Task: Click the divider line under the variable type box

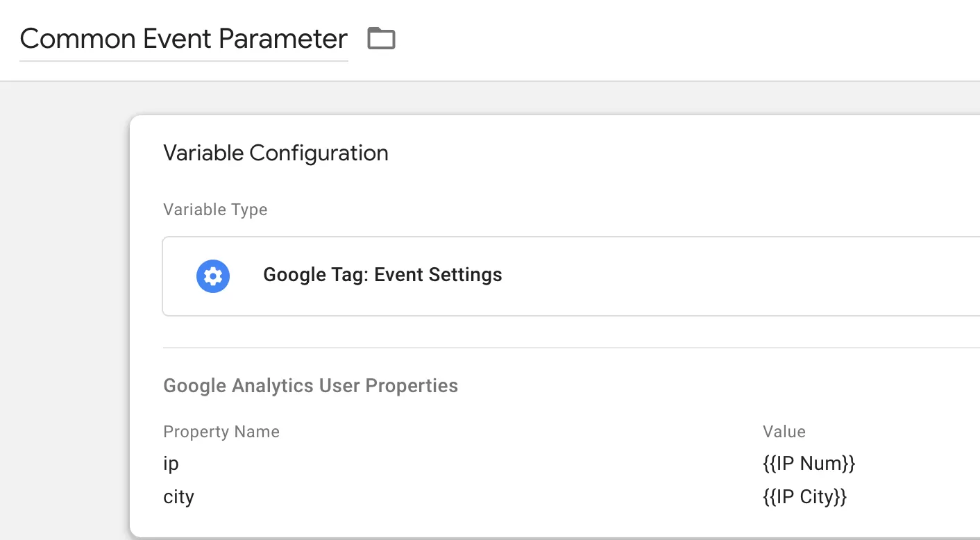Action: coord(571,348)
